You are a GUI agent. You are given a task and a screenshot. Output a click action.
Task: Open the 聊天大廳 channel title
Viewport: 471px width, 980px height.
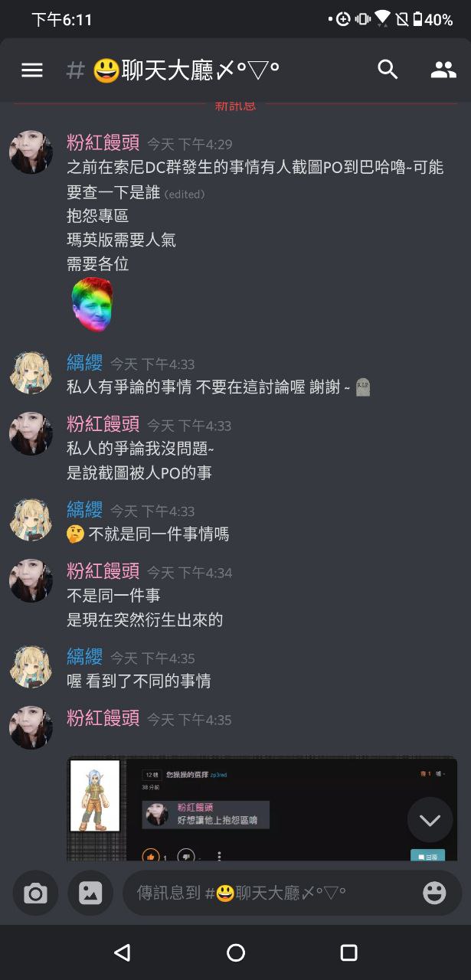[x=185, y=70]
